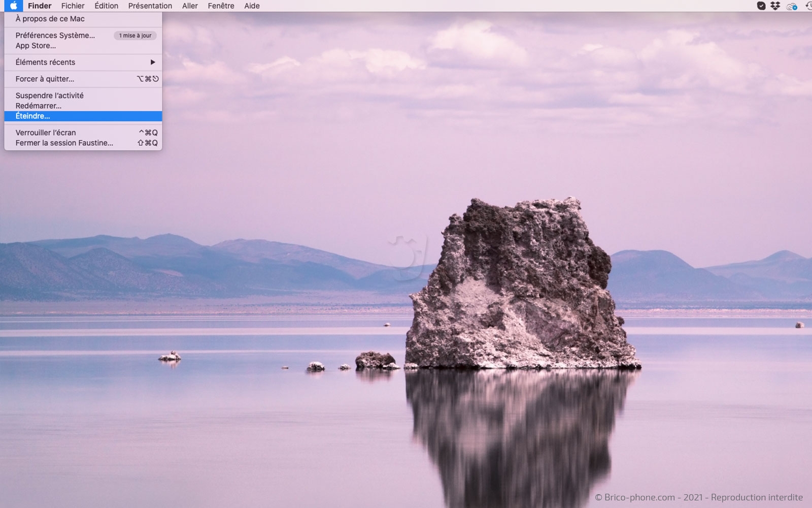The height and width of the screenshot is (508, 812).
Task: Open the Skype status menu bar icon
Action: pyautogui.click(x=761, y=6)
